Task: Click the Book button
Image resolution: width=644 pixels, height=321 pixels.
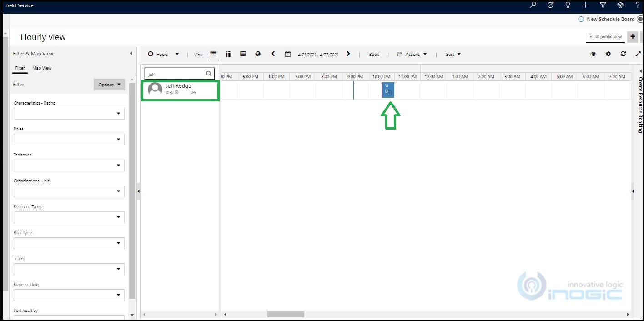Action: coord(374,54)
